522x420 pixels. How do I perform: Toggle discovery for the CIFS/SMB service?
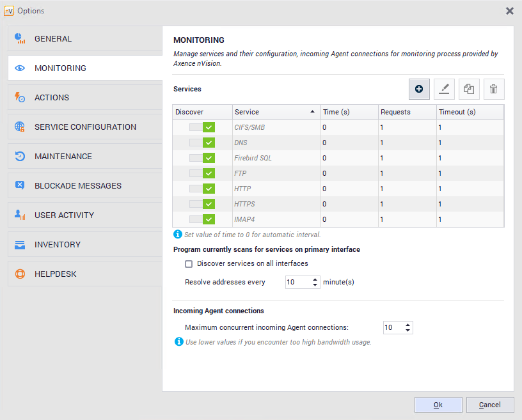tap(202, 127)
